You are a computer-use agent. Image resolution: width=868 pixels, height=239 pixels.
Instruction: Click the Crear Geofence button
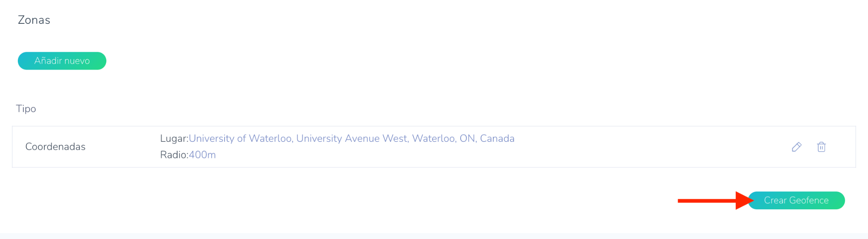796,200
